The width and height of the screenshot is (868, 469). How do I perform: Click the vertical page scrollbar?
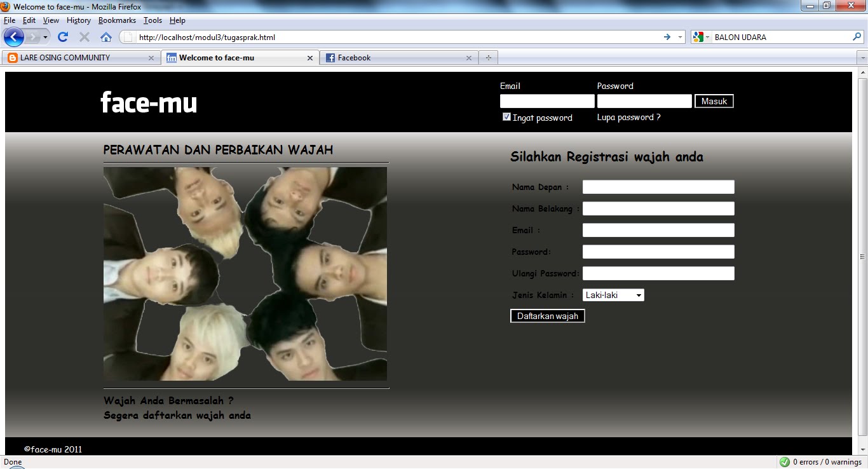point(862,257)
